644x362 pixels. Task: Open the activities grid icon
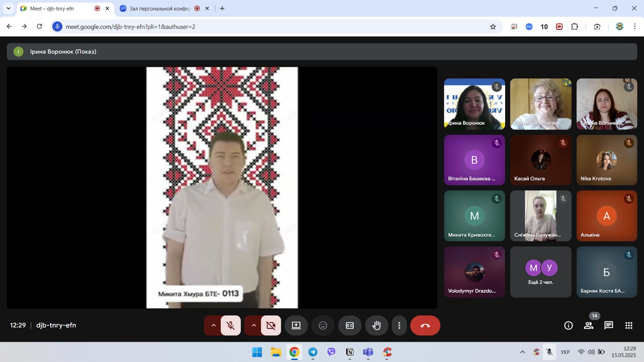tap(629, 325)
